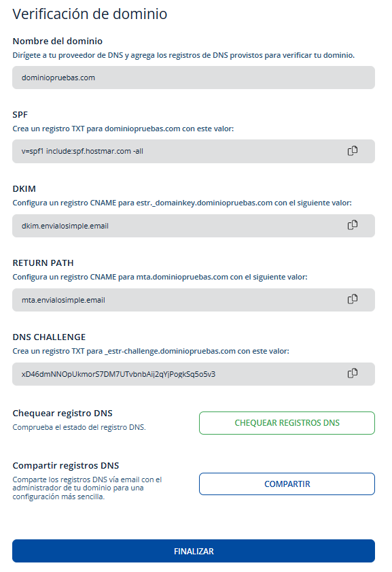Click the RETURN PATH section label
This screenshot has width=392, height=572.
point(43,263)
